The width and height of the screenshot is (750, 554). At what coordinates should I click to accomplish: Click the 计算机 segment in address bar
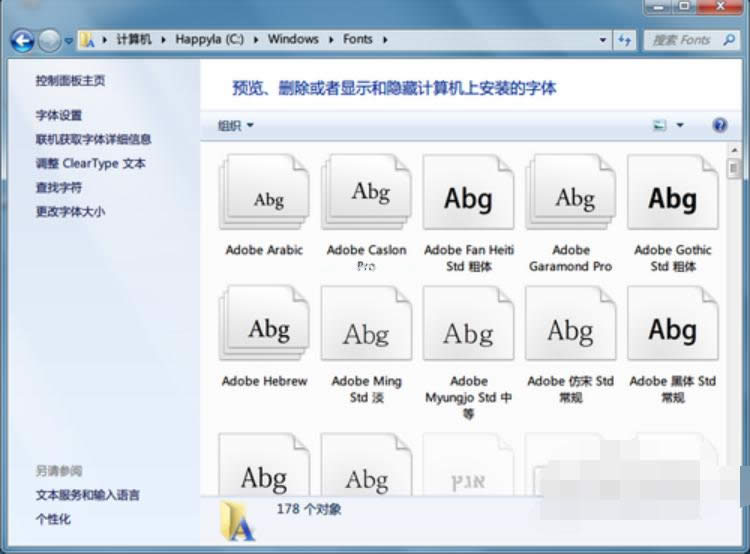(133, 40)
